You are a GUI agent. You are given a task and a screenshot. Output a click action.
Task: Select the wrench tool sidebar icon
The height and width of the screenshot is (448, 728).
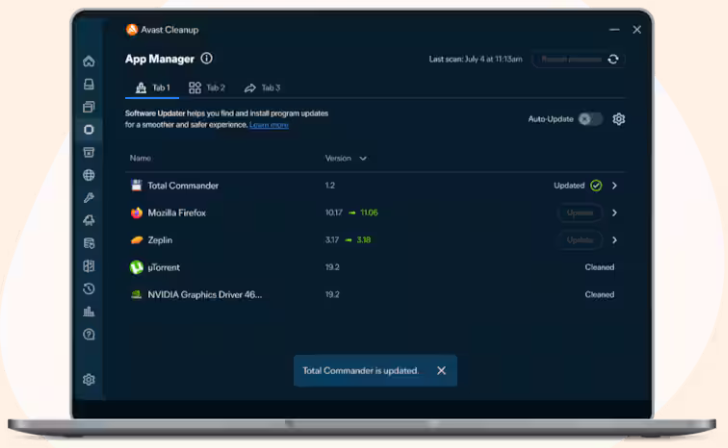89,198
